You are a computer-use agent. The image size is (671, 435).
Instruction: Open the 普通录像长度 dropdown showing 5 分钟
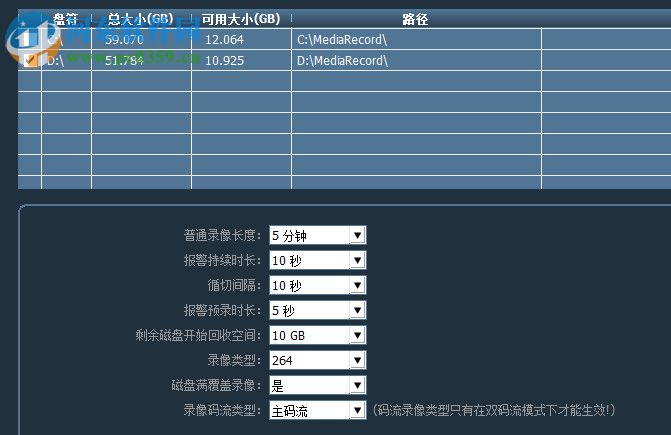[x=318, y=235]
